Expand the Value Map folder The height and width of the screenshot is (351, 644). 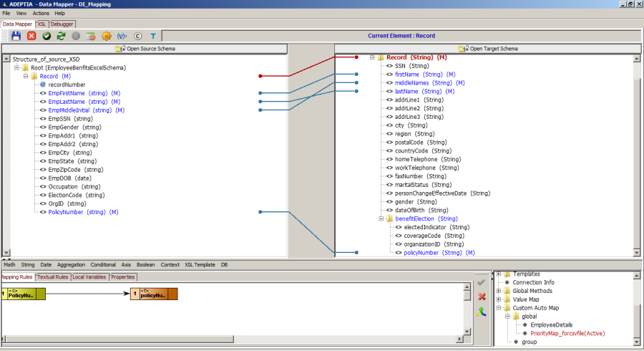pyautogui.click(x=499, y=299)
